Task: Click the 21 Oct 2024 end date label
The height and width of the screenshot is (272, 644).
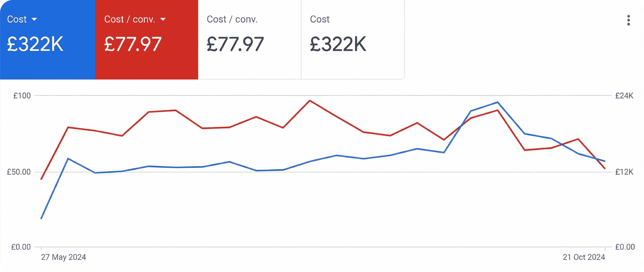Action: pos(584,257)
